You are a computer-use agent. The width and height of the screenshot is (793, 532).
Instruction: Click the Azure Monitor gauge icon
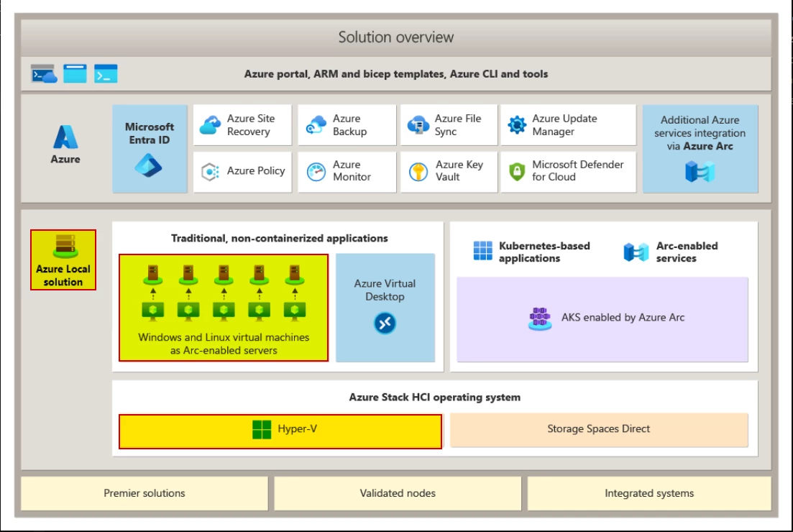(316, 172)
